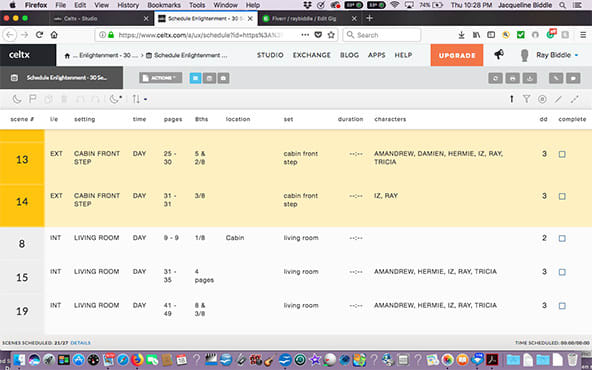
Task: Click the plain moon day-break icon
Action: tap(17, 99)
